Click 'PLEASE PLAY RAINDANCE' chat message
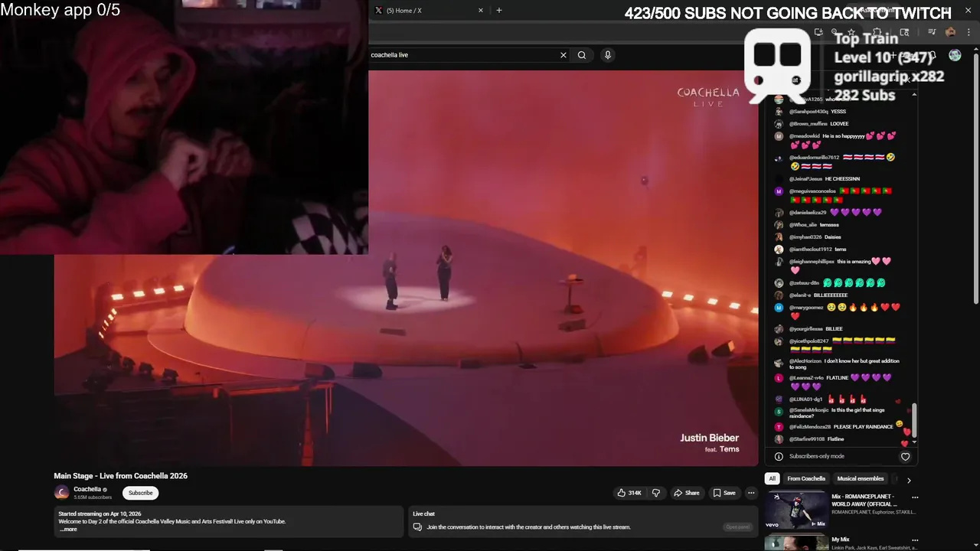The height and width of the screenshot is (551, 980). coord(864,427)
